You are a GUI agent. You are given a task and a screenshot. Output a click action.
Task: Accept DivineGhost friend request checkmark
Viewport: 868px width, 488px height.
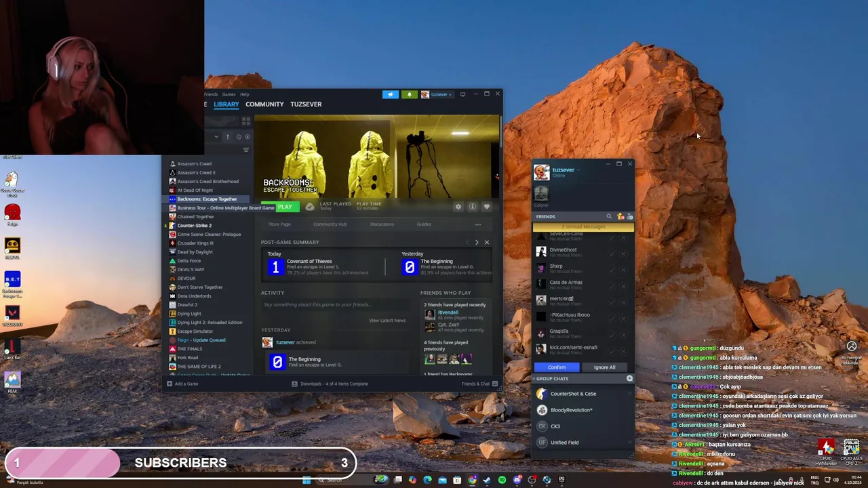(x=612, y=253)
